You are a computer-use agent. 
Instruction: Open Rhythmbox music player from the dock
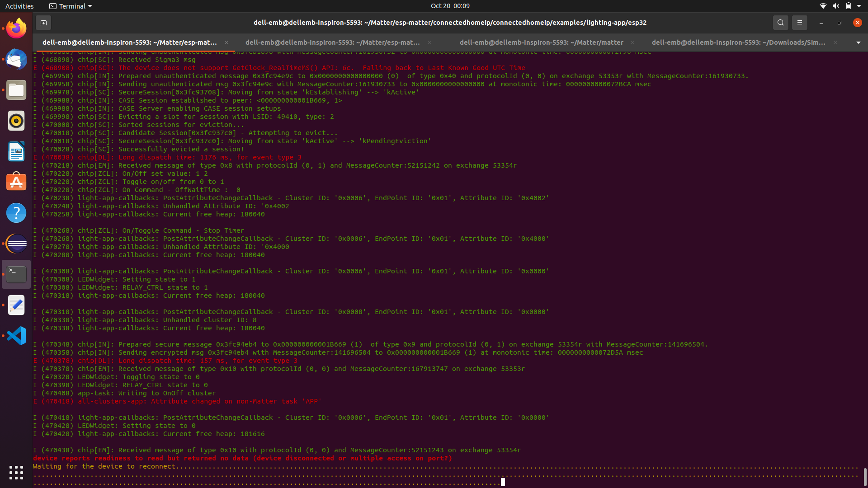tap(16, 121)
